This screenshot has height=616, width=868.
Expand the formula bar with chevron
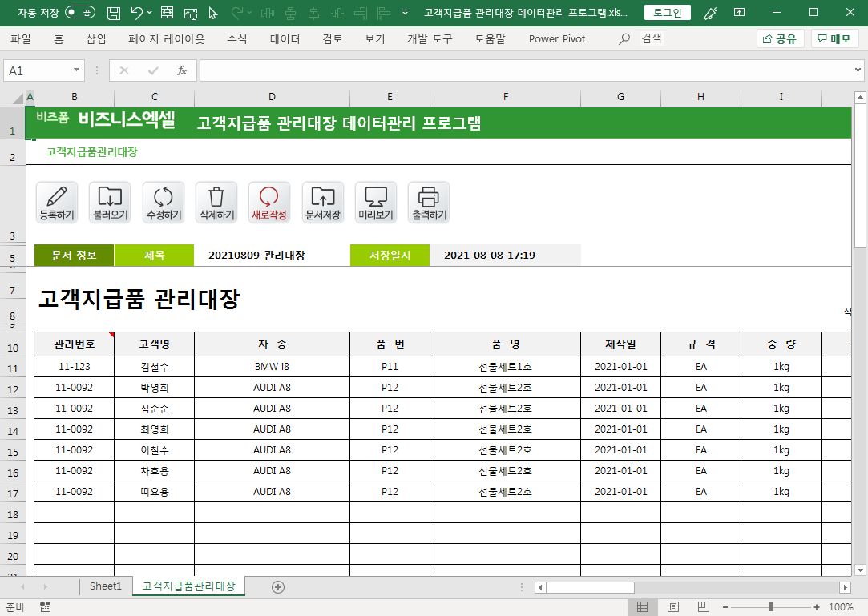[858, 70]
